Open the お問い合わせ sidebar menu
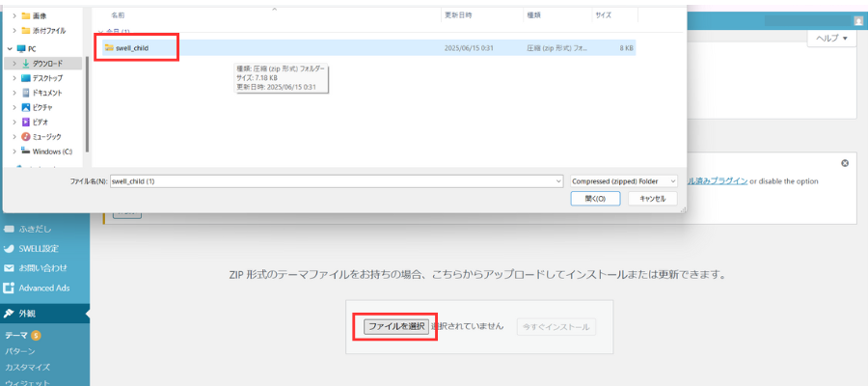Viewport: 868px width, 386px height. click(x=44, y=268)
